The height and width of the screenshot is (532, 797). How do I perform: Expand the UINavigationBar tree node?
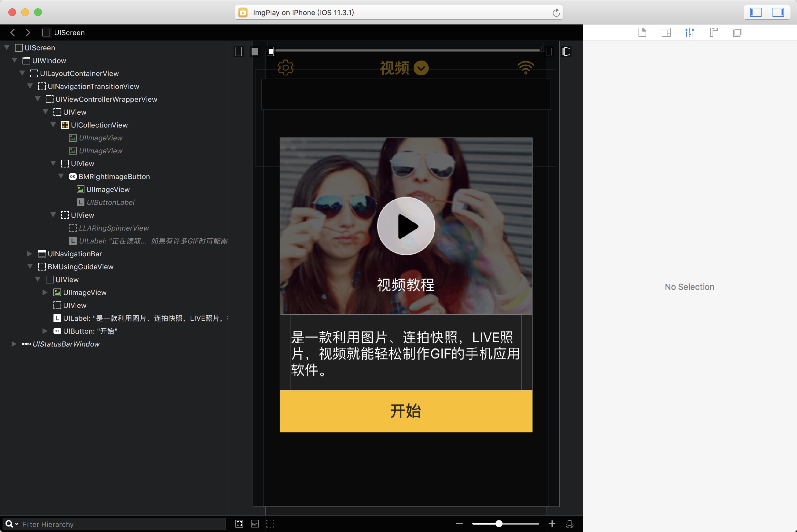pos(30,254)
